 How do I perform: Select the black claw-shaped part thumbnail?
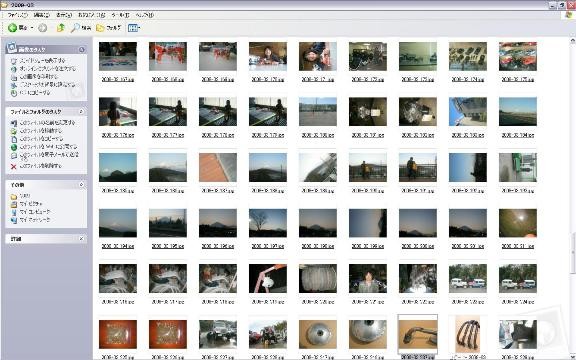pyautogui.click(x=467, y=334)
